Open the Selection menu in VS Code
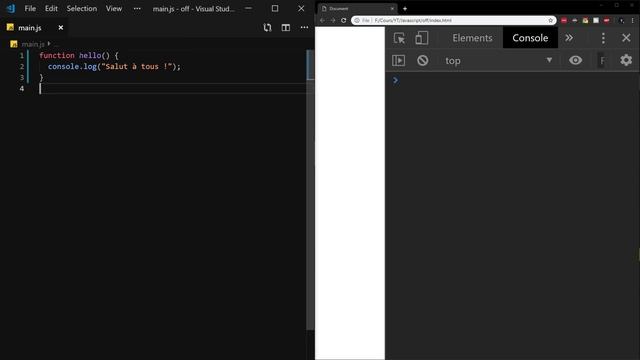The width and height of the screenshot is (640, 360). pyautogui.click(x=82, y=8)
